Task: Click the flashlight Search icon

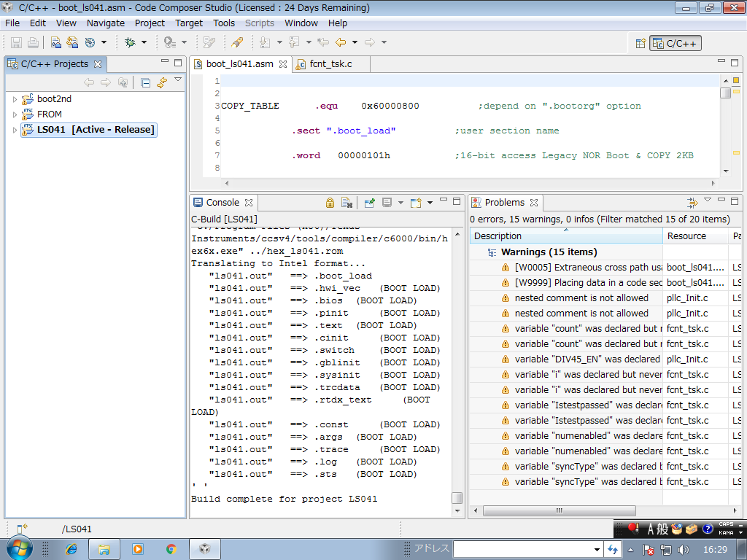Action: pos(237,42)
